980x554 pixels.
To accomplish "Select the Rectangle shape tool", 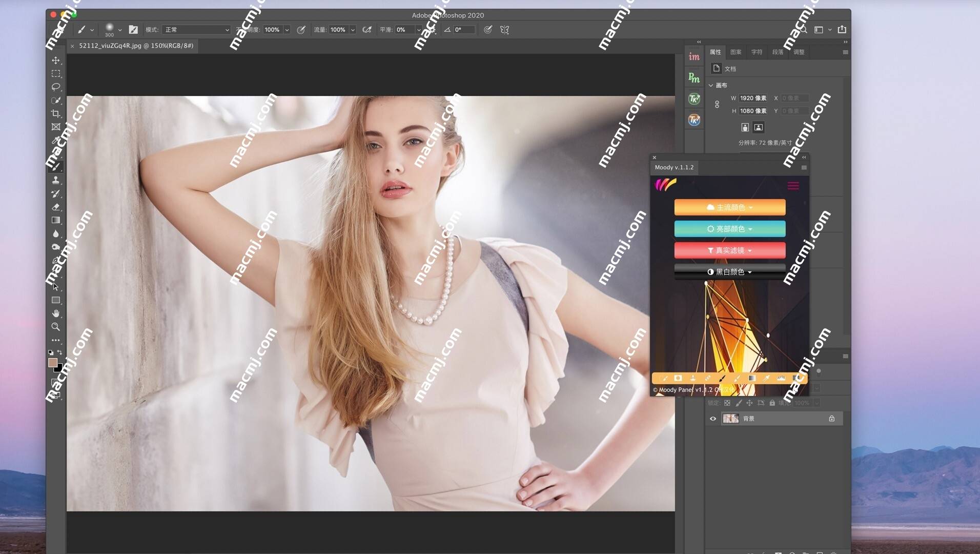I will 56,300.
